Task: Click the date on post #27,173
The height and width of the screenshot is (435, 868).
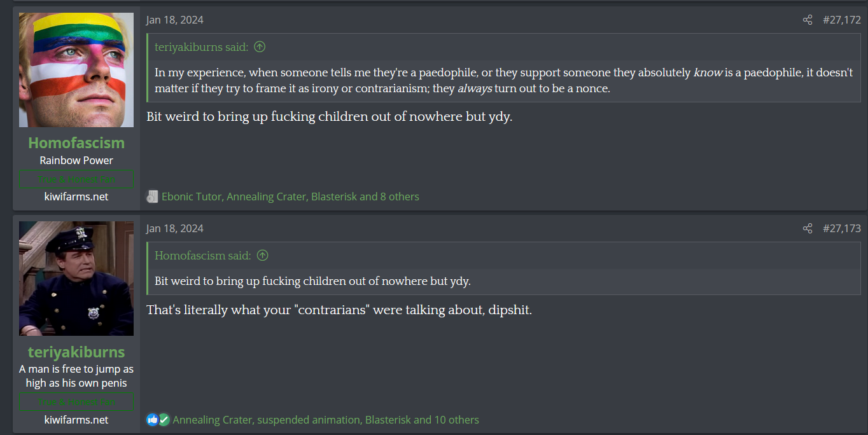Action: pos(175,228)
